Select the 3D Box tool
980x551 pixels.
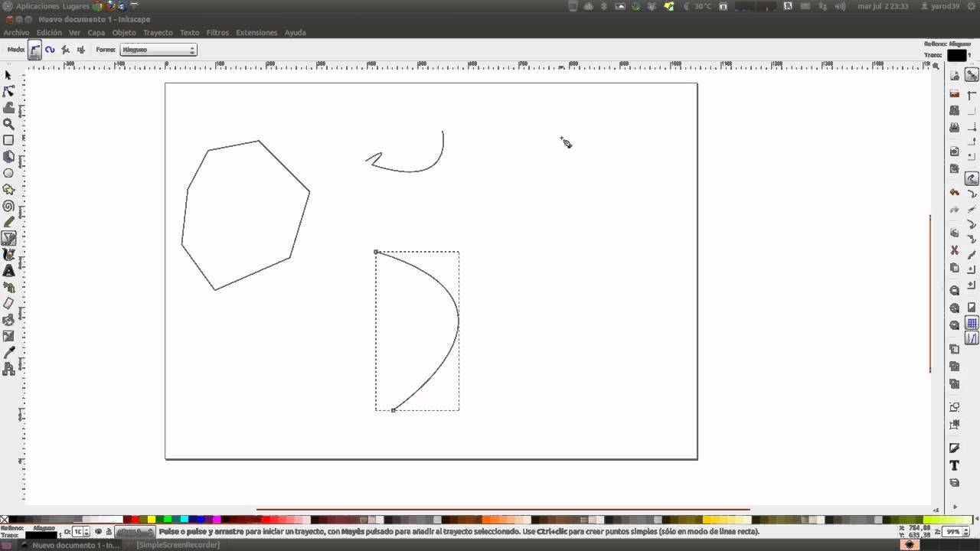(8, 157)
